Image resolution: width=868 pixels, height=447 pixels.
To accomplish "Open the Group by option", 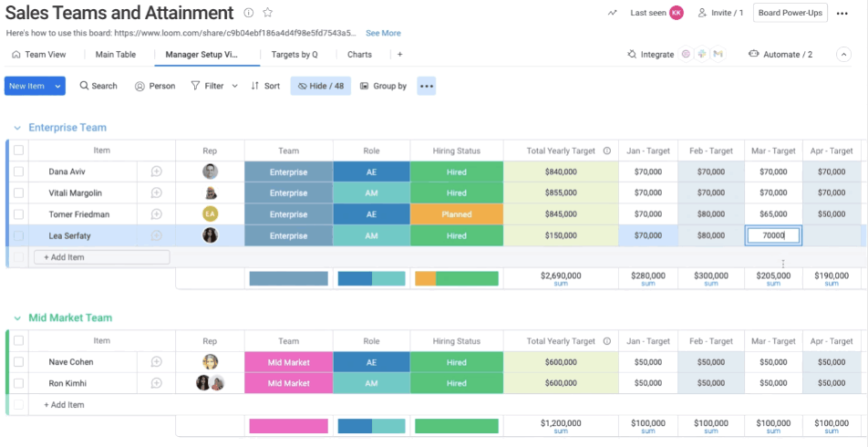I will click(x=383, y=86).
